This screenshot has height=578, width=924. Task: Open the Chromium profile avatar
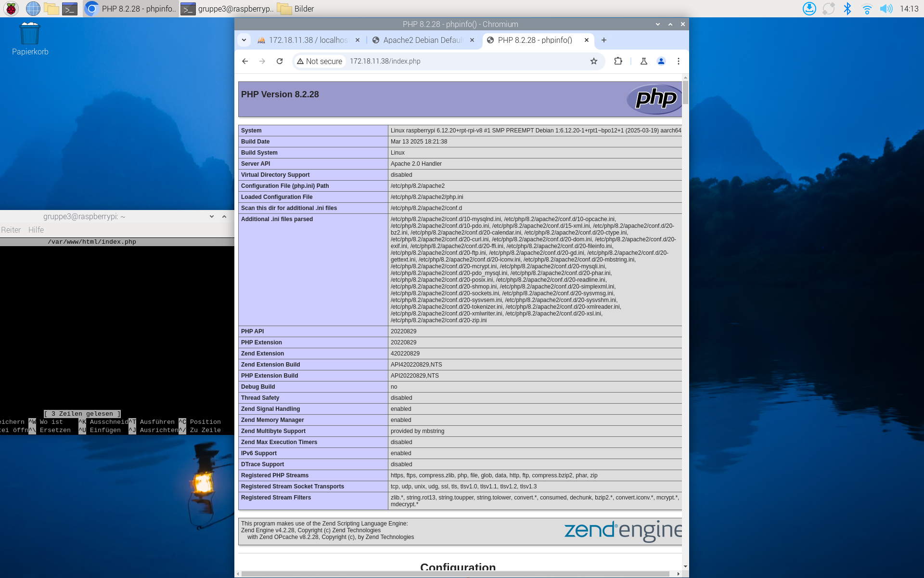pyautogui.click(x=661, y=61)
